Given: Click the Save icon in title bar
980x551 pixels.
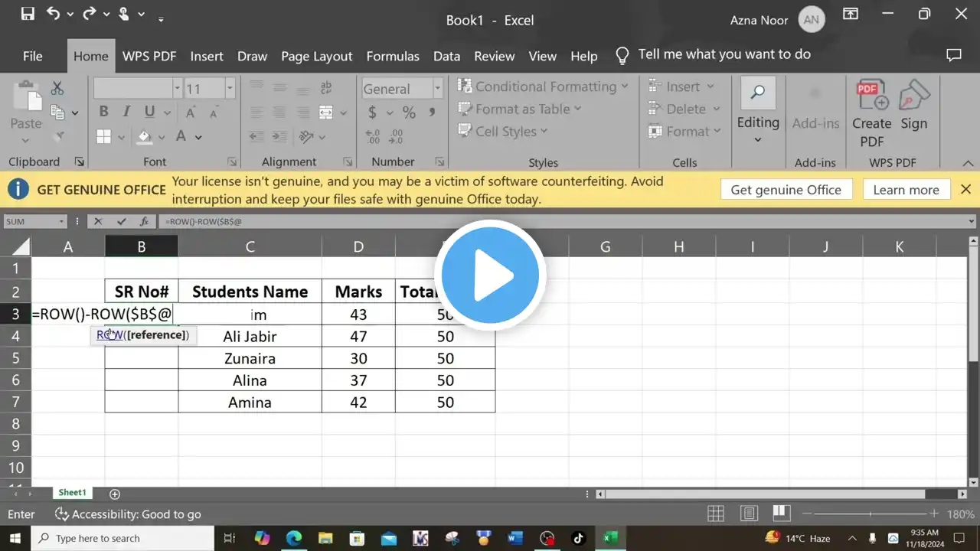Looking at the screenshot, I should (28, 14).
